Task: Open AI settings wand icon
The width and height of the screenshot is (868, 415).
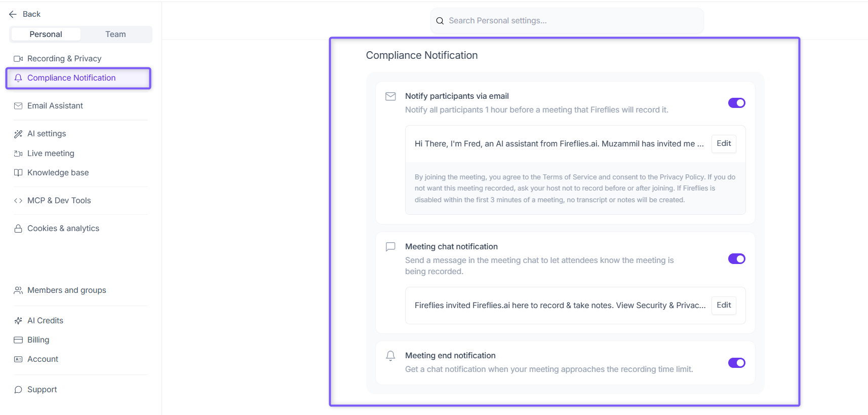Action: coord(18,134)
